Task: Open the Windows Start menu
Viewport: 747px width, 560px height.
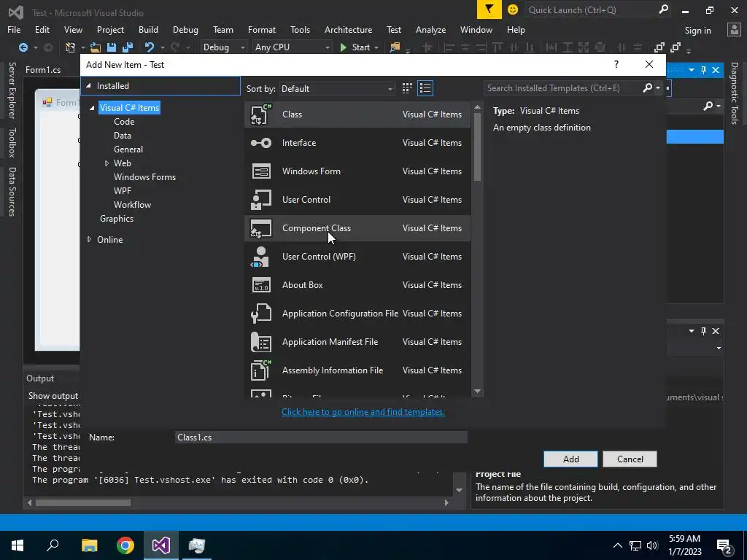Action: (18, 545)
